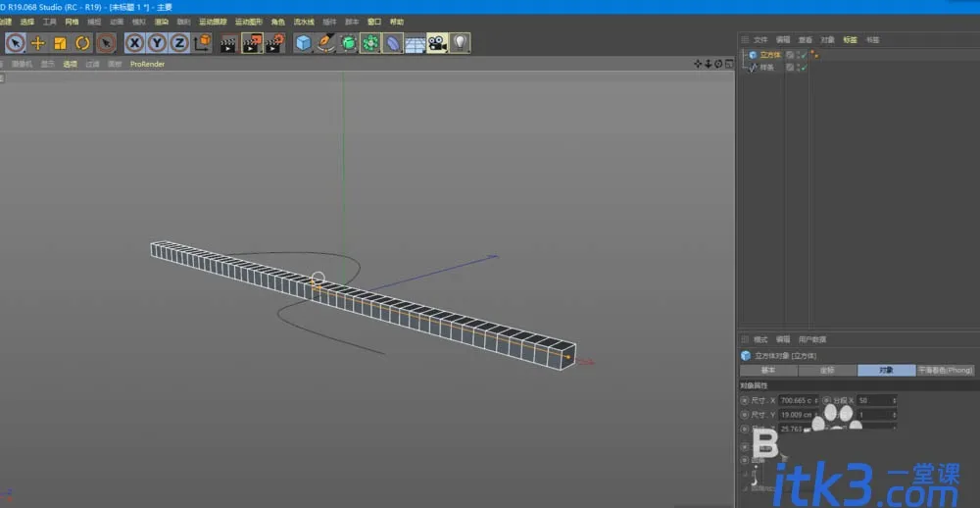The width and height of the screenshot is (980, 508).
Task: Add a floor environment object
Action: coord(415,43)
